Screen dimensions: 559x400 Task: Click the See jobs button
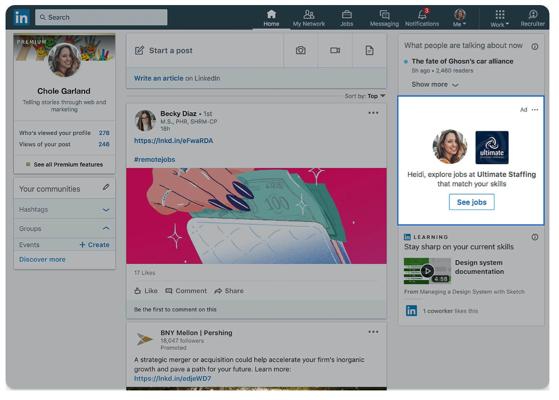pyautogui.click(x=471, y=202)
